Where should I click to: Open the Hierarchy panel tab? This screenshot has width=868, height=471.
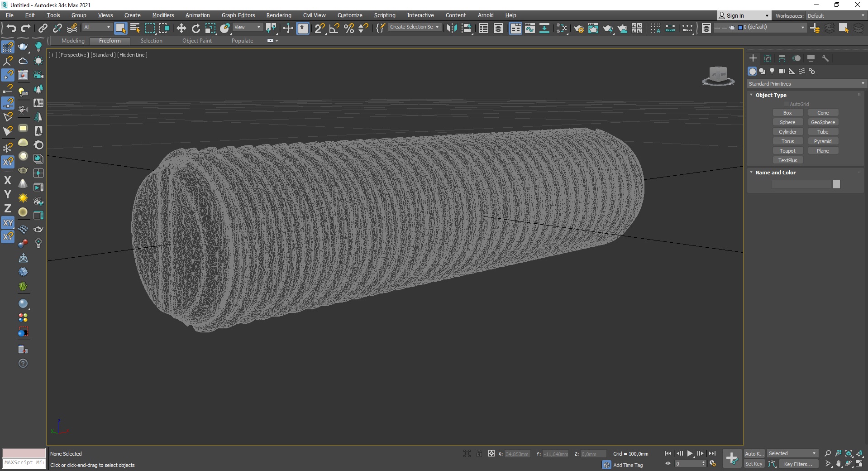coord(782,58)
